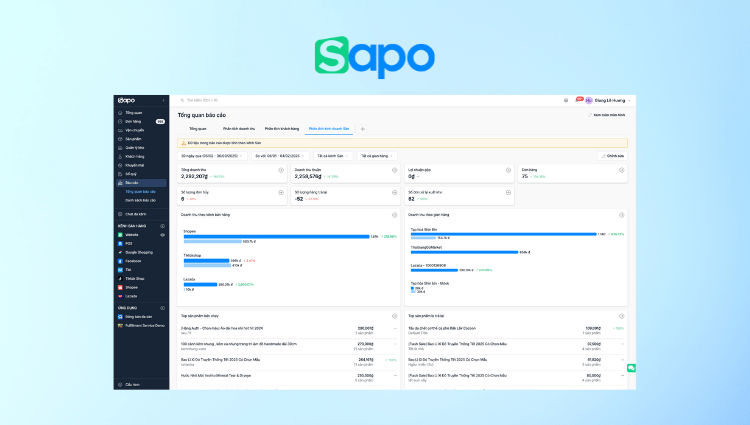Open Đăng bán đa sàn app
The width and height of the screenshot is (750, 425).
pos(141,316)
